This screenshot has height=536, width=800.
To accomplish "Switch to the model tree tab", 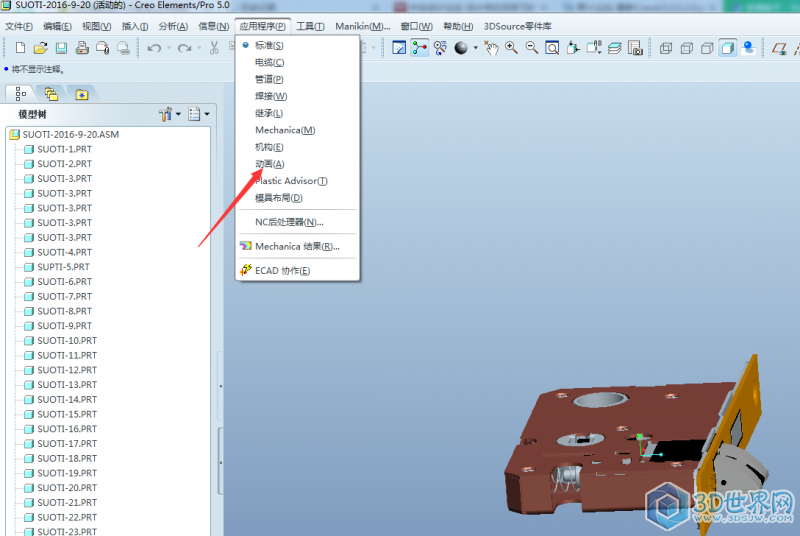I will point(21,94).
